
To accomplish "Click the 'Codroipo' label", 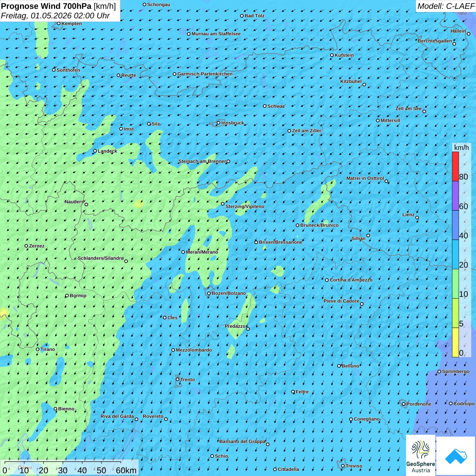I will [464, 404].
